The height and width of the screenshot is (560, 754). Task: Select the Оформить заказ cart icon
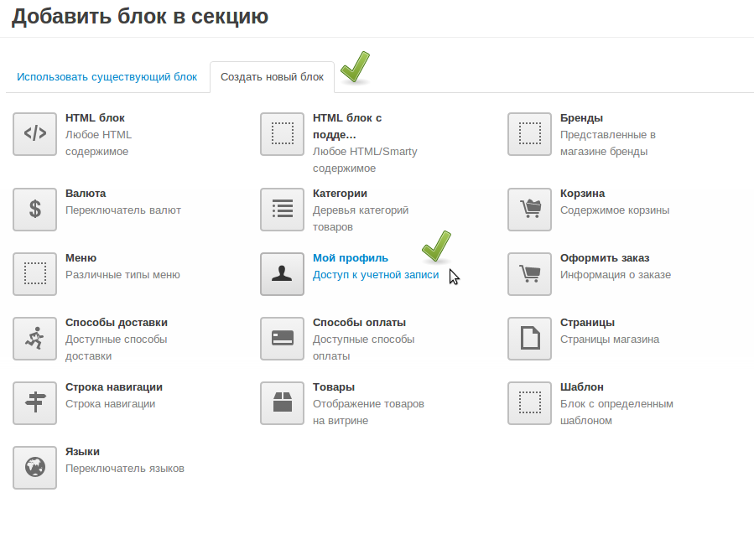coord(529,273)
